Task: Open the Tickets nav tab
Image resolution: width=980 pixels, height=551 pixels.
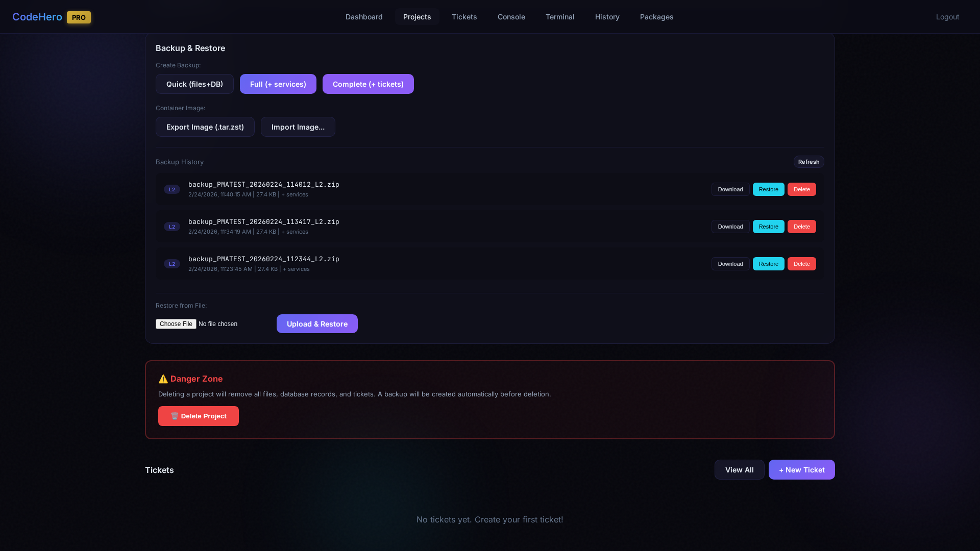Action: tap(464, 17)
